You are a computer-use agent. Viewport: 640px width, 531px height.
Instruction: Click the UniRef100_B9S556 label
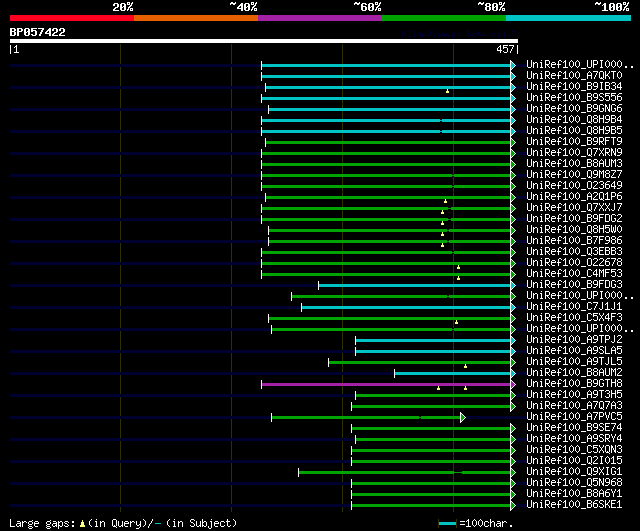click(574, 98)
